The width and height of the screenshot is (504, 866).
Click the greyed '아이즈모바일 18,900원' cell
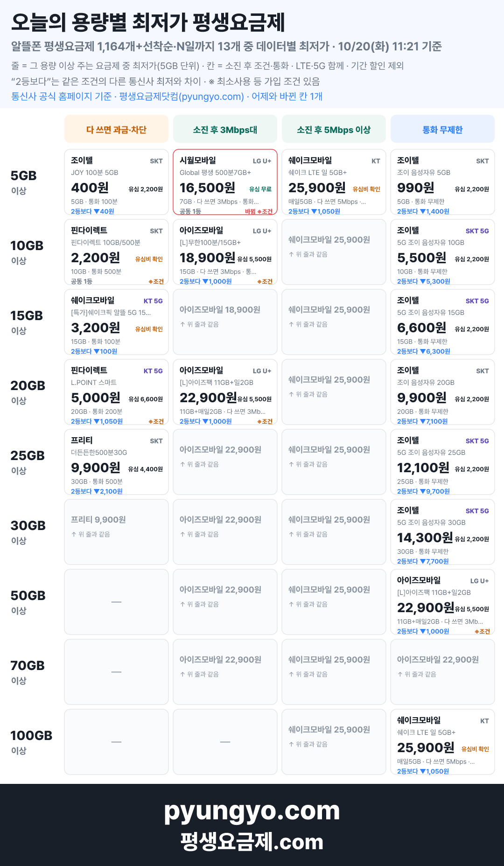[x=225, y=322]
